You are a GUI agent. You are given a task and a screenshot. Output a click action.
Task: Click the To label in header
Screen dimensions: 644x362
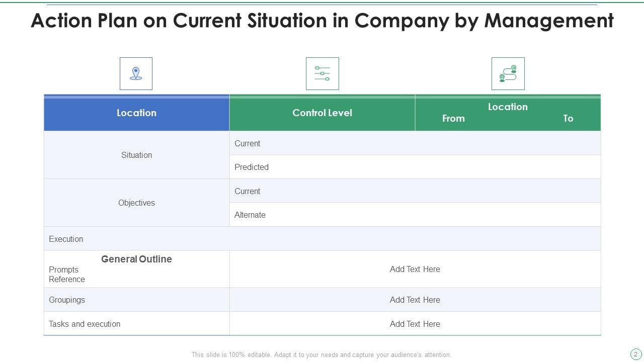pyautogui.click(x=568, y=119)
